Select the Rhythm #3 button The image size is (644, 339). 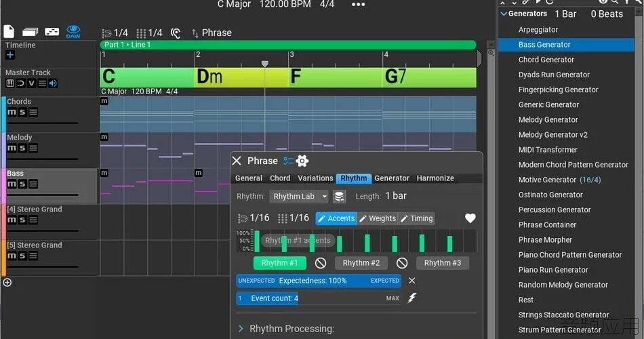tap(443, 263)
